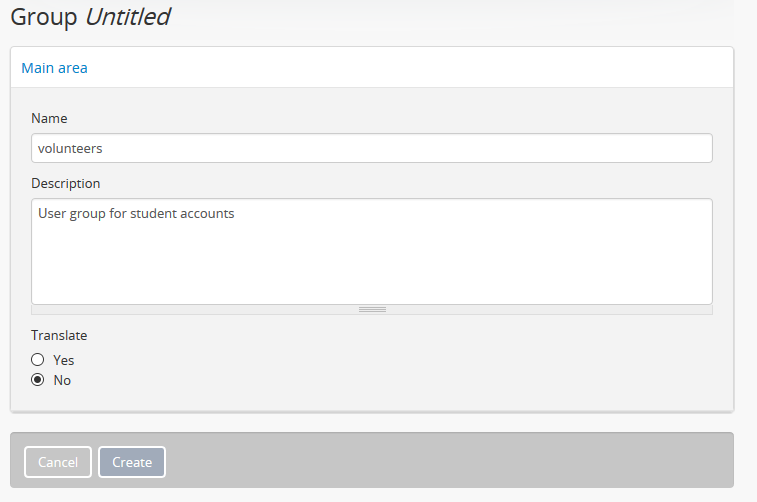Viewport: 757px width, 502px height.
Task: Click empty right end of the Name field
Action: pos(650,148)
